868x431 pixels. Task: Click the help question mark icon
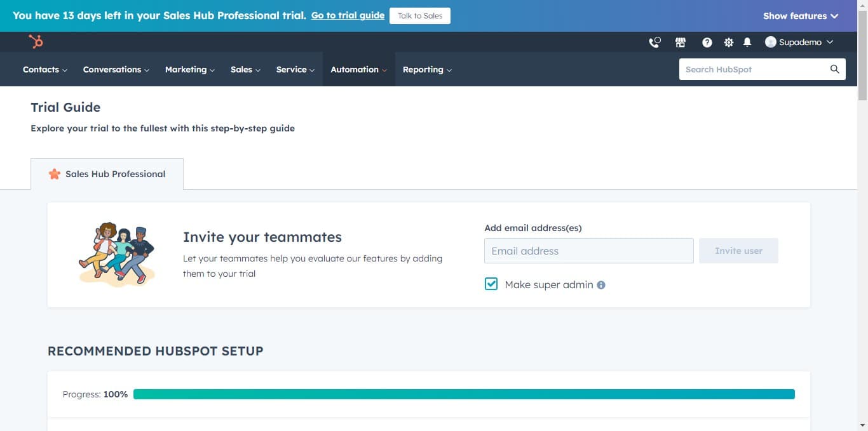(707, 42)
